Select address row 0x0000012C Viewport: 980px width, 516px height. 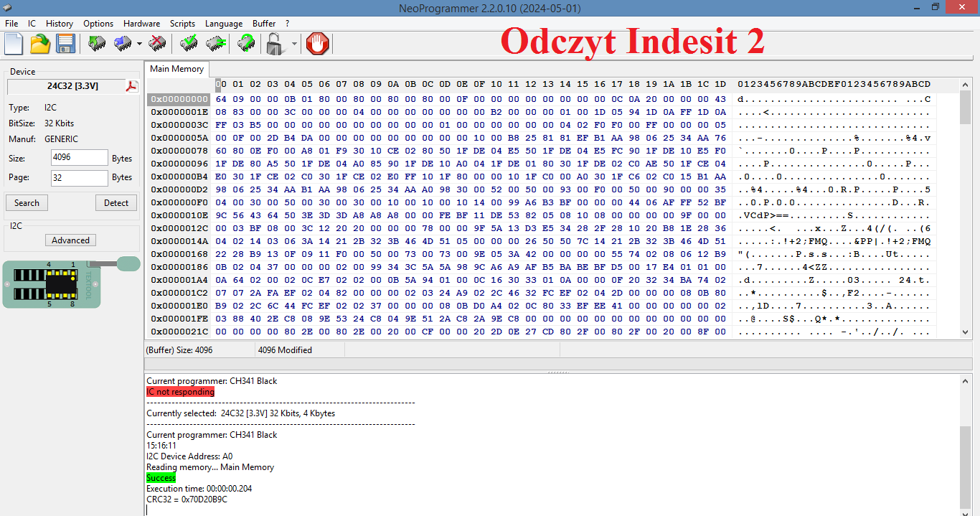click(x=179, y=228)
